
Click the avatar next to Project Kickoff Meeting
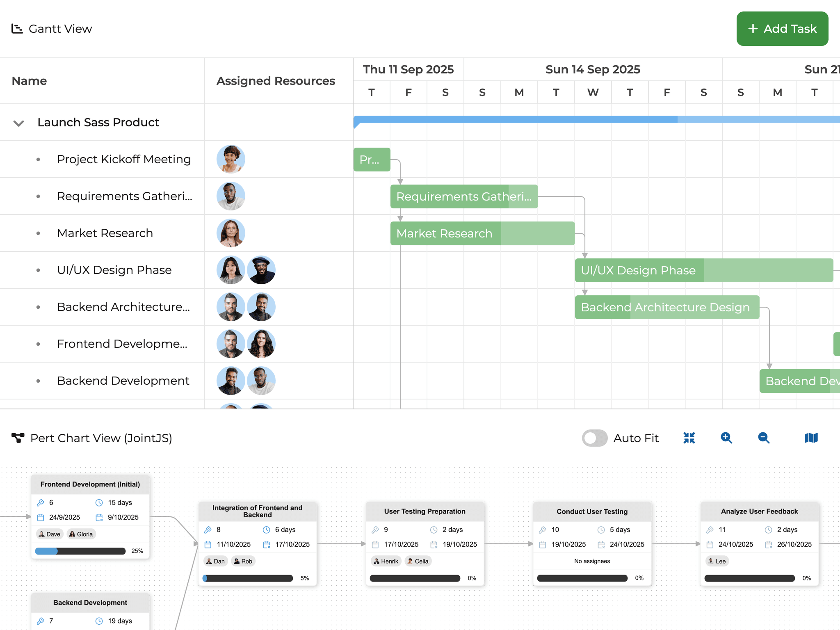(231, 159)
